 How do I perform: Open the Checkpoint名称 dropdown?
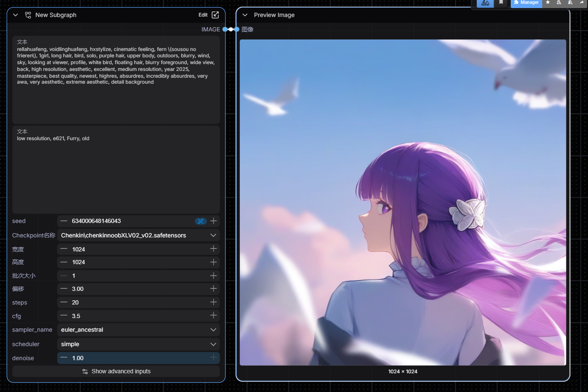tap(138, 235)
